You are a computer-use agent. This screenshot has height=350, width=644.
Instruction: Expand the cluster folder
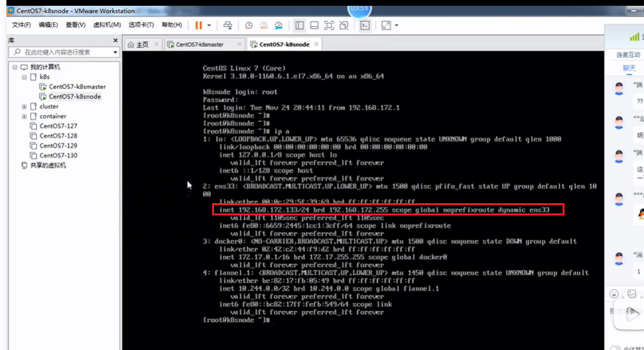(24, 106)
